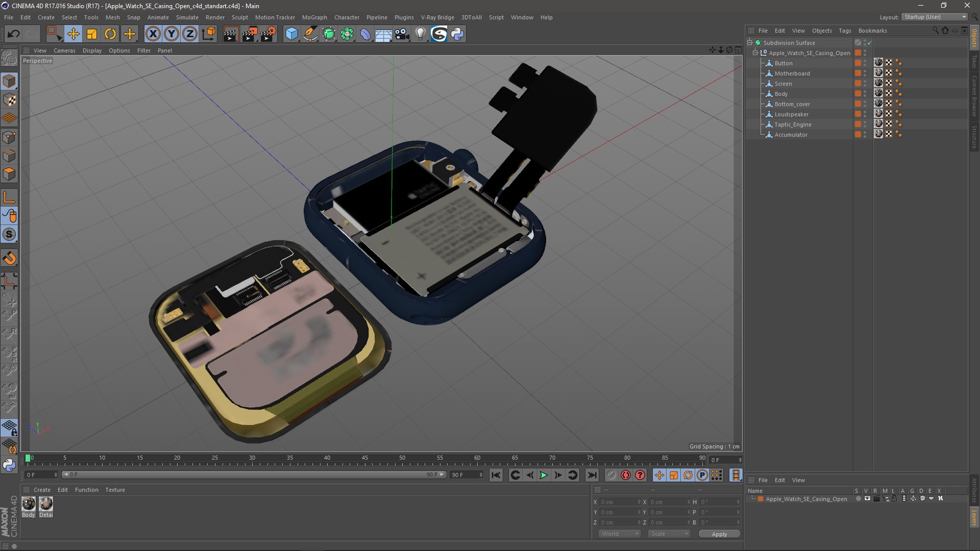This screenshot has width=980, height=551.
Task: Add a Bend deformer
Action: pos(366,34)
